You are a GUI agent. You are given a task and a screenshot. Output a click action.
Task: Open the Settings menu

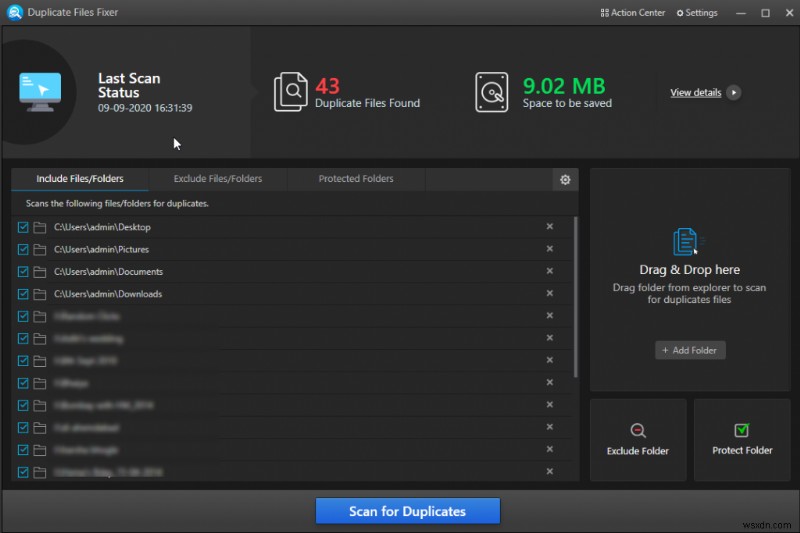tap(697, 13)
